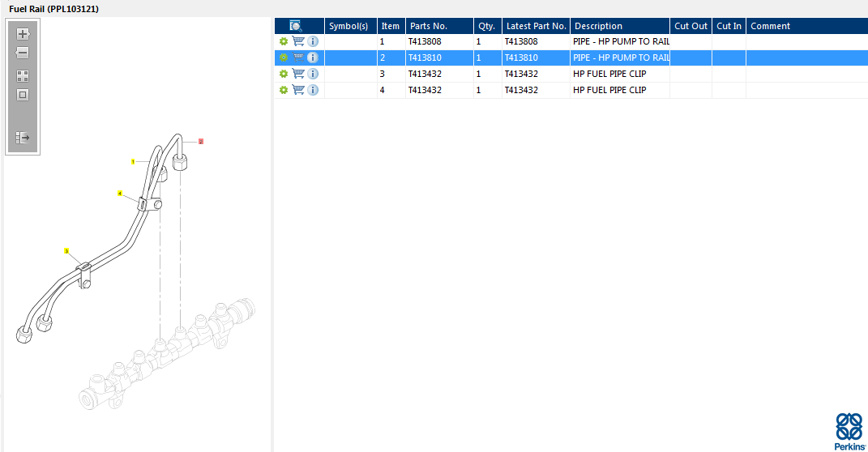Click the green gear icon for item 3
Screen dimensions: 868x452
click(x=284, y=74)
